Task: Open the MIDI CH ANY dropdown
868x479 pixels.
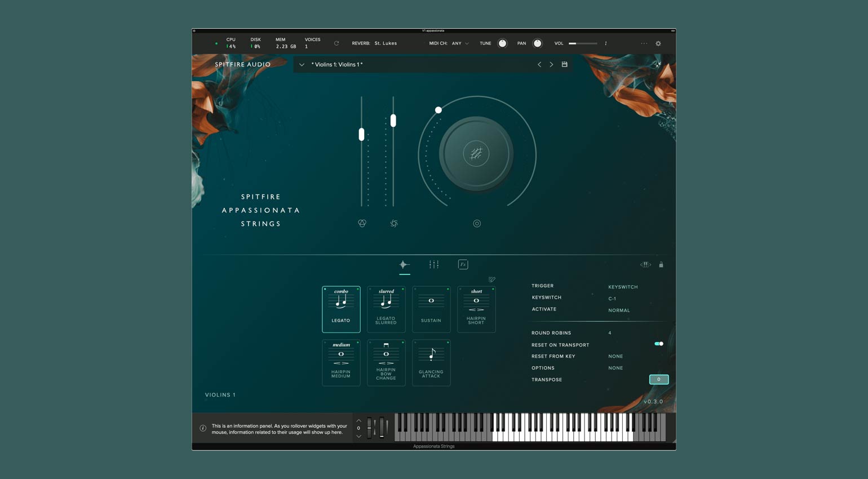Action: pos(460,43)
